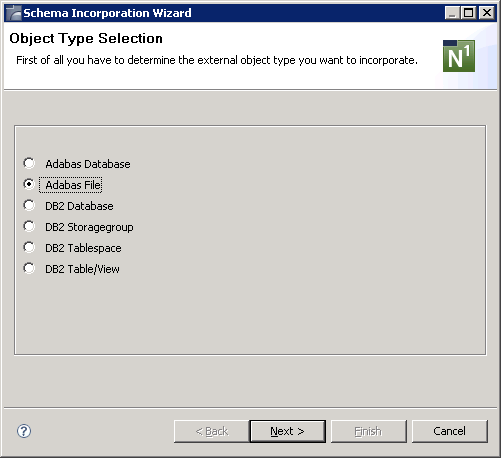Select the Adabas Database radio button

tap(29, 163)
